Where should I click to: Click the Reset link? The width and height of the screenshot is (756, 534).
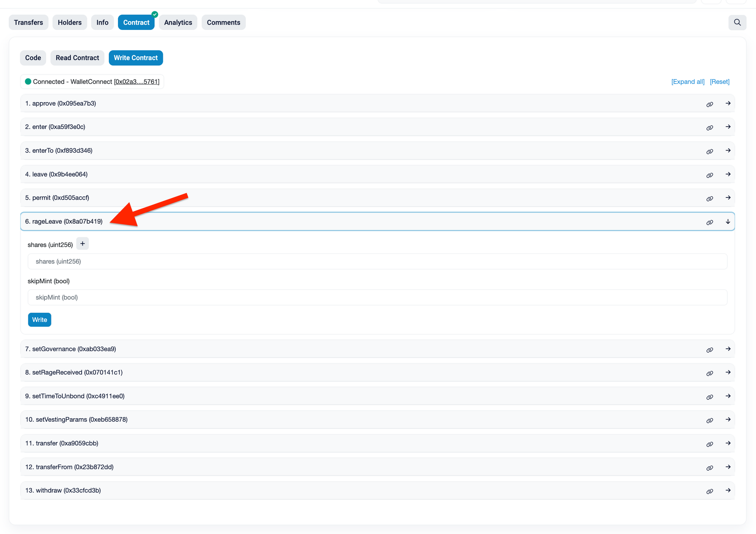(x=719, y=82)
